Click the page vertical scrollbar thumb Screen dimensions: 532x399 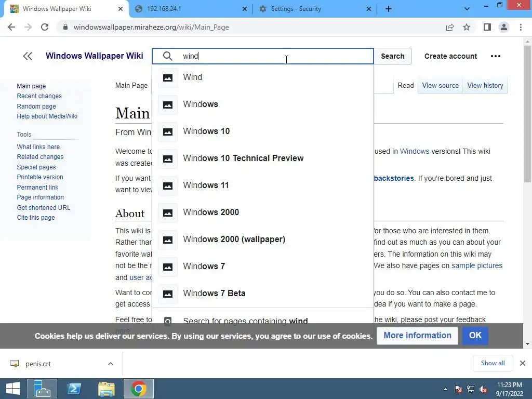coord(527,114)
